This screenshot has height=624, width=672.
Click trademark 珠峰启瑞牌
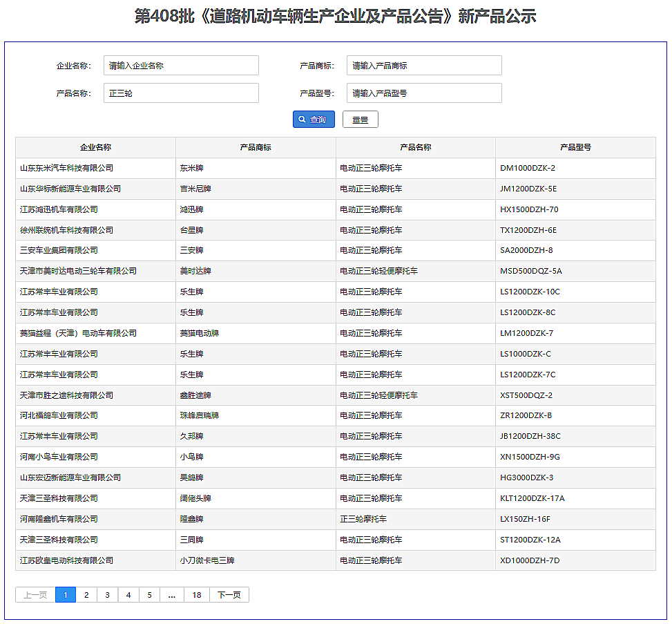200,415
